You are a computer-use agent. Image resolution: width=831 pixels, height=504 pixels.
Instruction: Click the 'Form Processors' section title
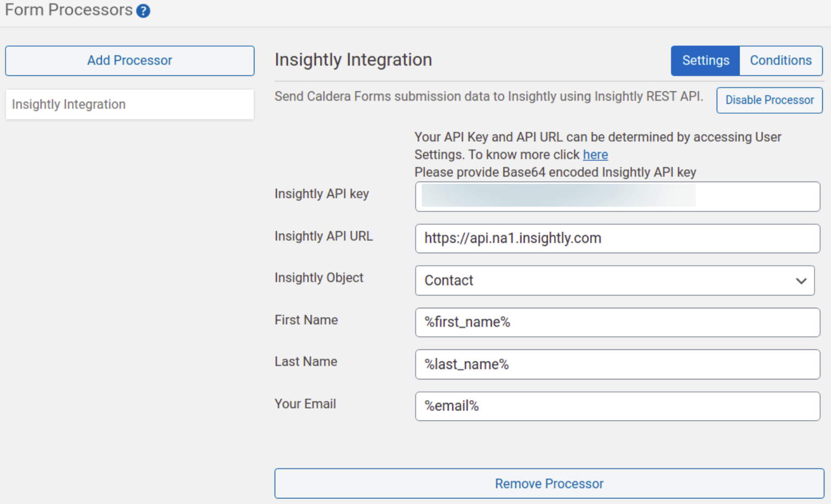click(69, 10)
